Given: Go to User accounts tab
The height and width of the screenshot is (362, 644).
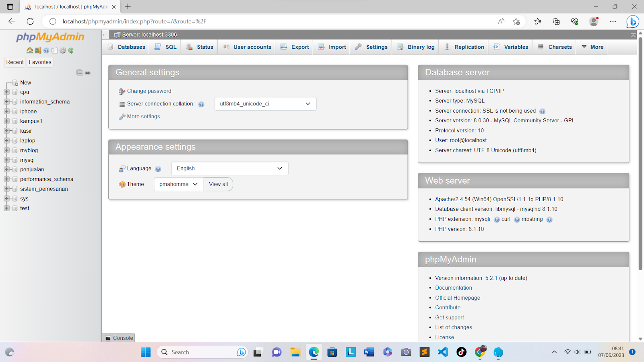Looking at the screenshot, I should [247, 47].
